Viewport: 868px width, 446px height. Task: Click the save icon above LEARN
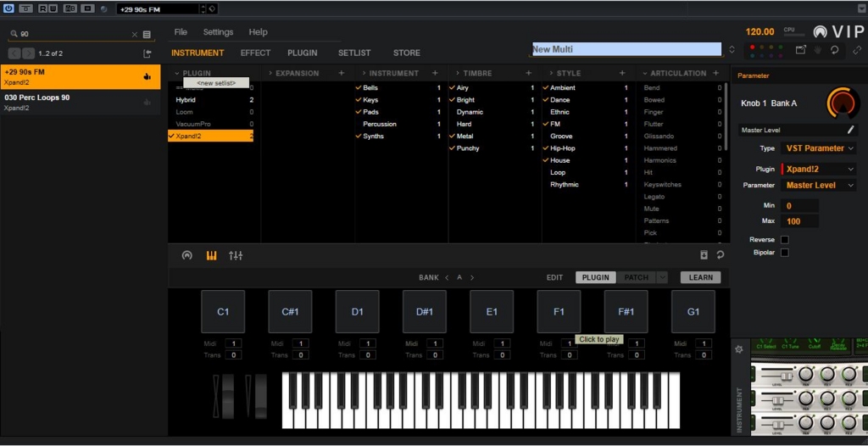pyautogui.click(x=704, y=255)
